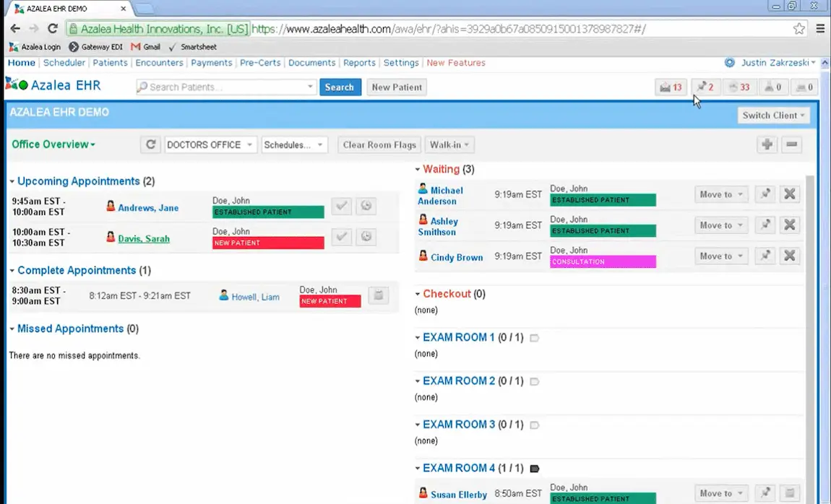831x504 pixels.
Task: Select the pinned items icon showing 2
Action: click(x=702, y=87)
